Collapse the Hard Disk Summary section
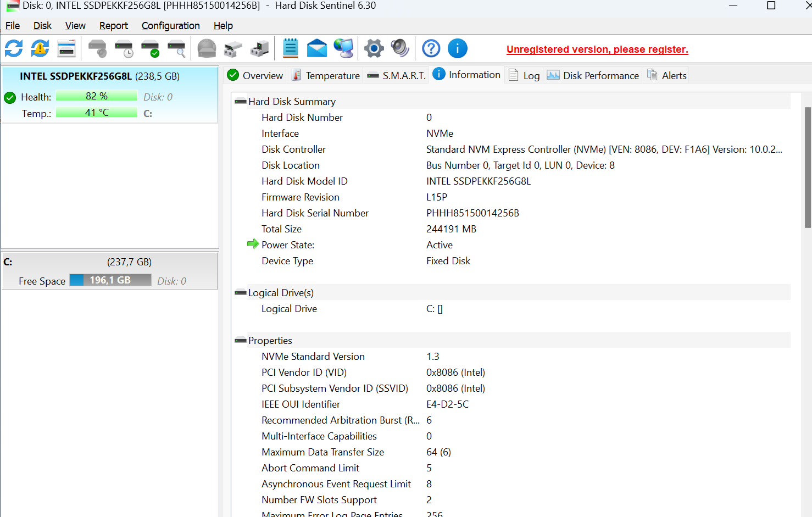Viewport: 812px width, 517px height. point(240,101)
